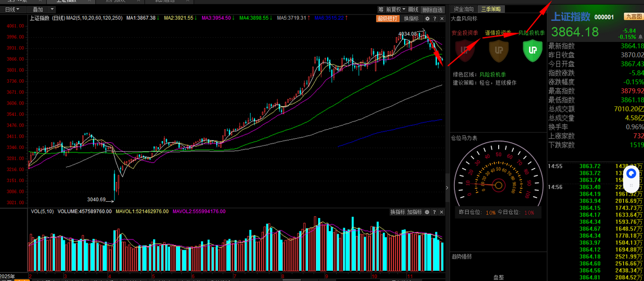Click the 4034.08 high price marker
This screenshot has width=644, height=281.
coord(408,33)
